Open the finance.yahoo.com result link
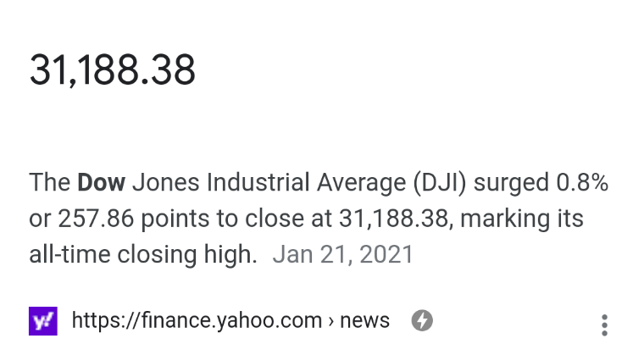This screenshot has height=344, width=644. (x=230, y=320)
